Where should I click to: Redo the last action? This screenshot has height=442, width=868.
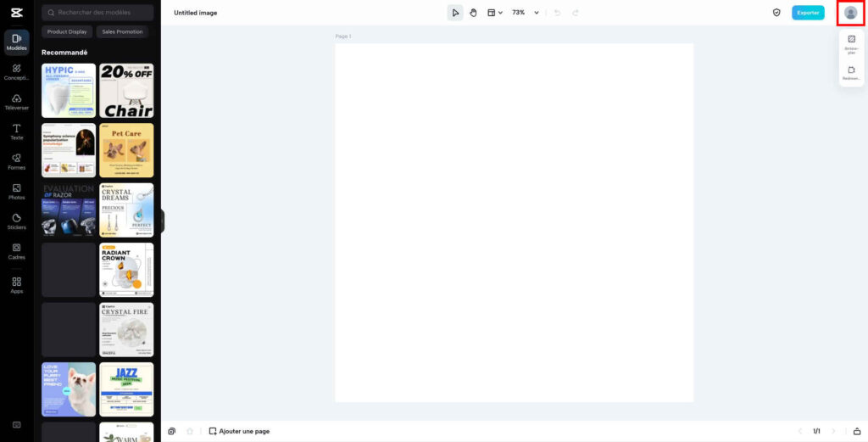click(x=576, y=13)
